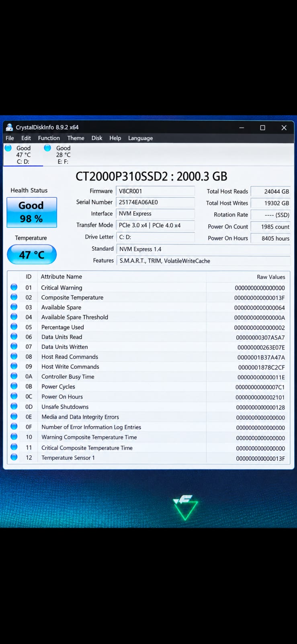Click the blue status icon for C: D: disk
This screenshot has height=644, width=297.
pos(8,148)
